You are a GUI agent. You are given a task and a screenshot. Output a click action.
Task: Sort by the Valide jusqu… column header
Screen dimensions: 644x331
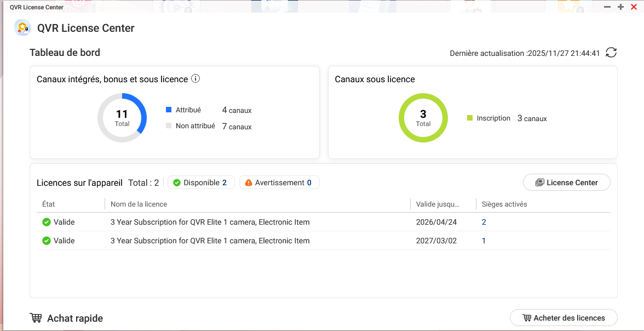[x=438, y=204]
